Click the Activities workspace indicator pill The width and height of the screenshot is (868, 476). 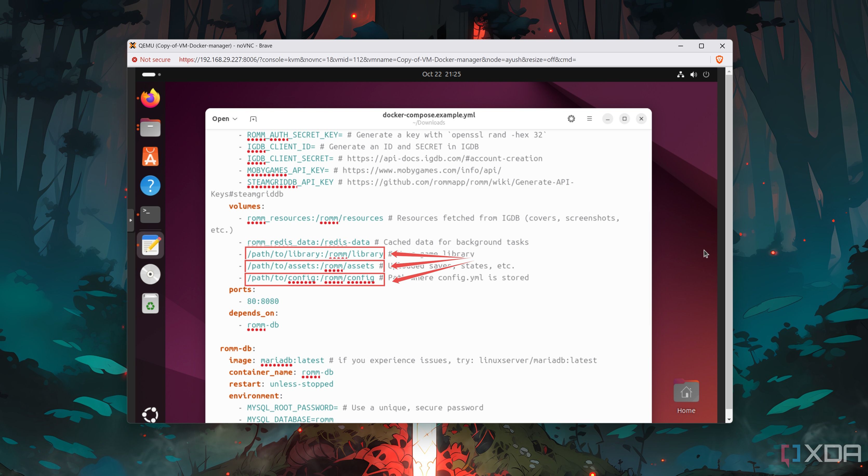pyautogui.click(x=149, y=75)
